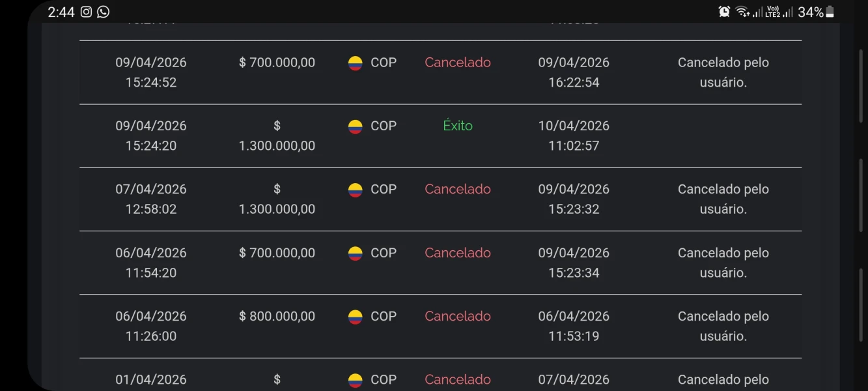
Task: Click Colombian flag in the Éxito row
Action: tap(355, 126)
